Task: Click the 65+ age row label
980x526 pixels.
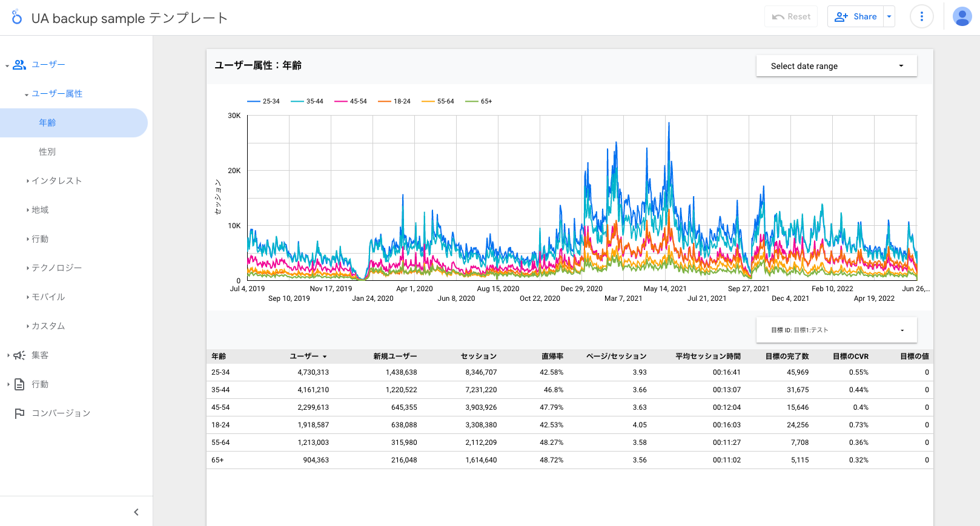Action: [217, 461]
